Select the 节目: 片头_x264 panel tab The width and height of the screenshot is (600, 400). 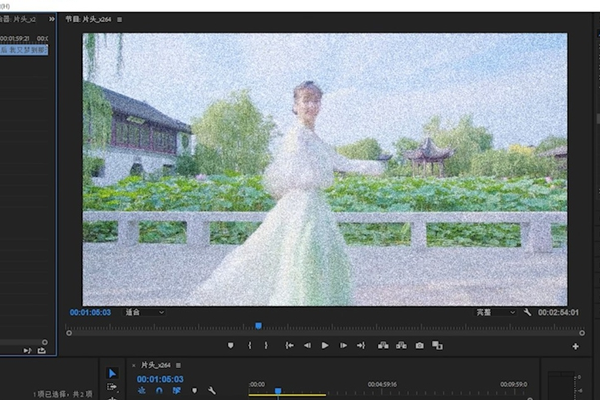tap(88, 19)
